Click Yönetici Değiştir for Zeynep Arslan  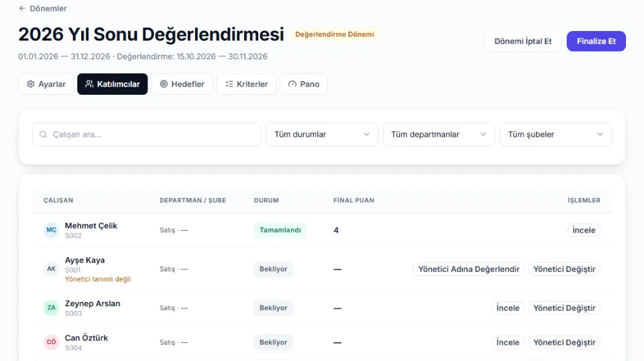(x=564, y=307)
